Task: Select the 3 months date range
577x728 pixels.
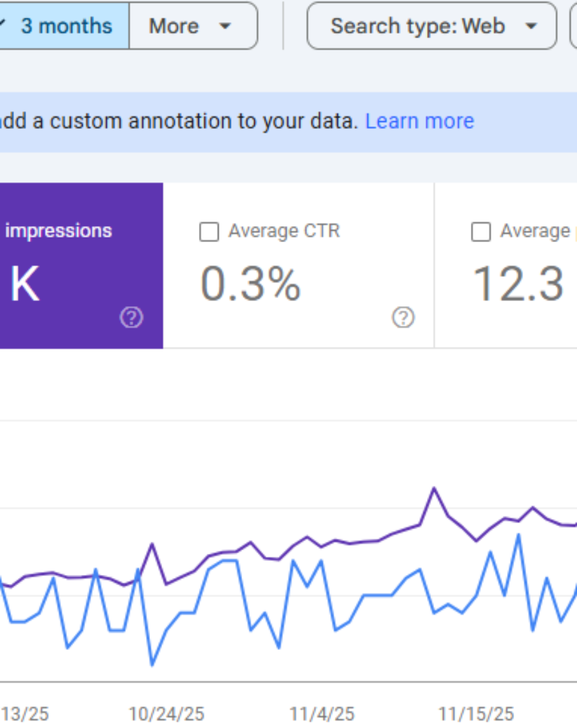Action: click(65, 26)
